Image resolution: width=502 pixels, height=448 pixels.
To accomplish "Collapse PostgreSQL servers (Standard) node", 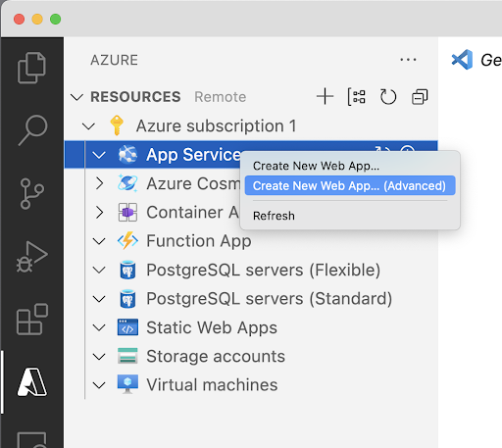I will [99, 299].
